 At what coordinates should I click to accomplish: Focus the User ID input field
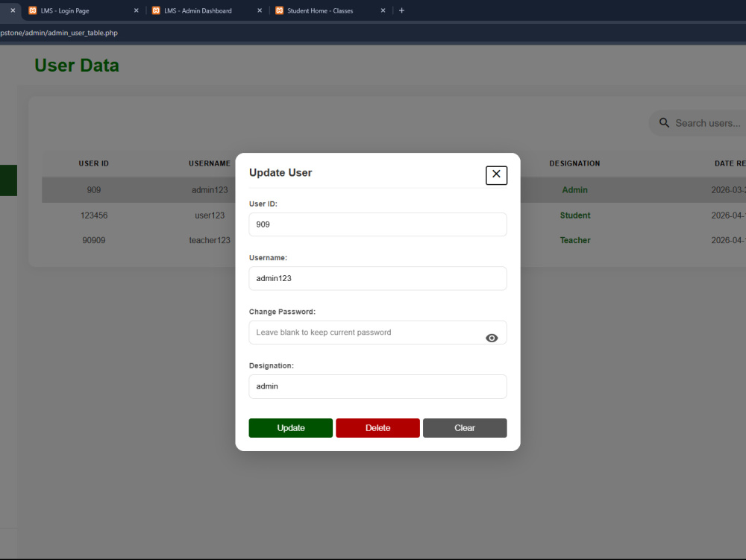tap(377, 224)
